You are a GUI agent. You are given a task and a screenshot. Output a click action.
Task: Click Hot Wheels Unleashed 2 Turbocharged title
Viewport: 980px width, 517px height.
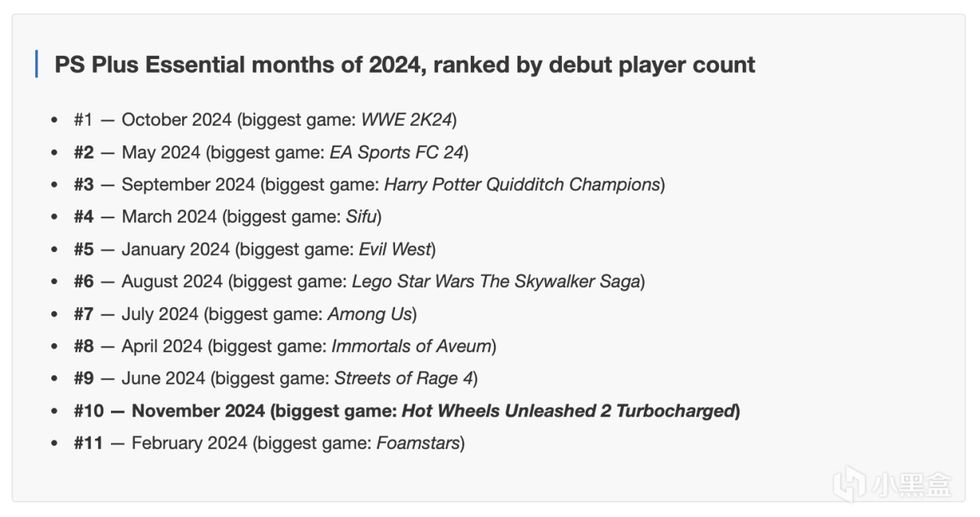click(568, 411)
